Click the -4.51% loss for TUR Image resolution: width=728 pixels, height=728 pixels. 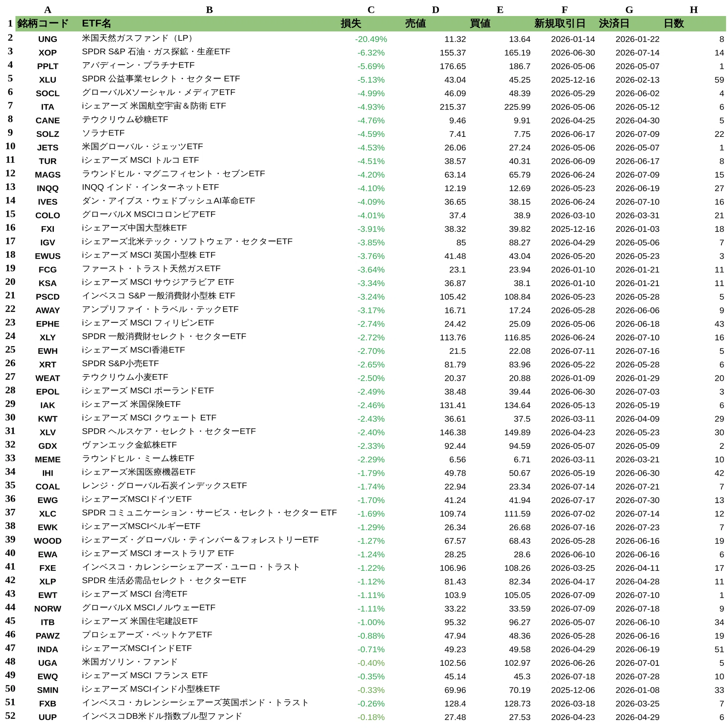[371, 161]
